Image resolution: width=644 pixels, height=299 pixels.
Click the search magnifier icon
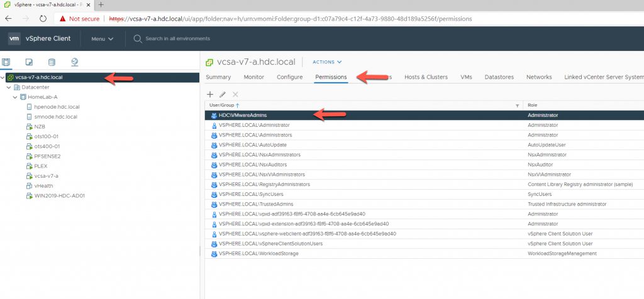[138, 38]
